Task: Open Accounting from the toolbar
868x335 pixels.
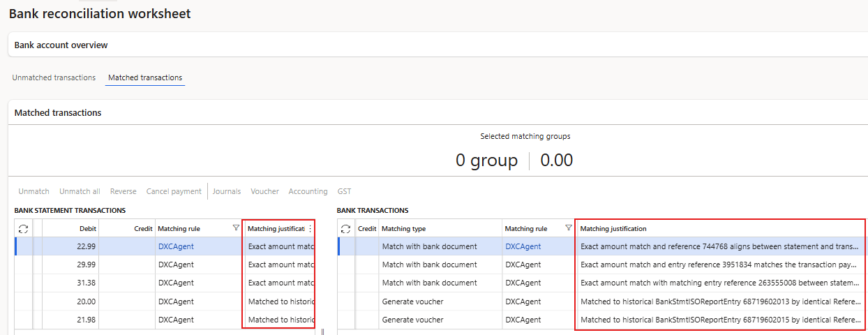Action: pos(308,191)
